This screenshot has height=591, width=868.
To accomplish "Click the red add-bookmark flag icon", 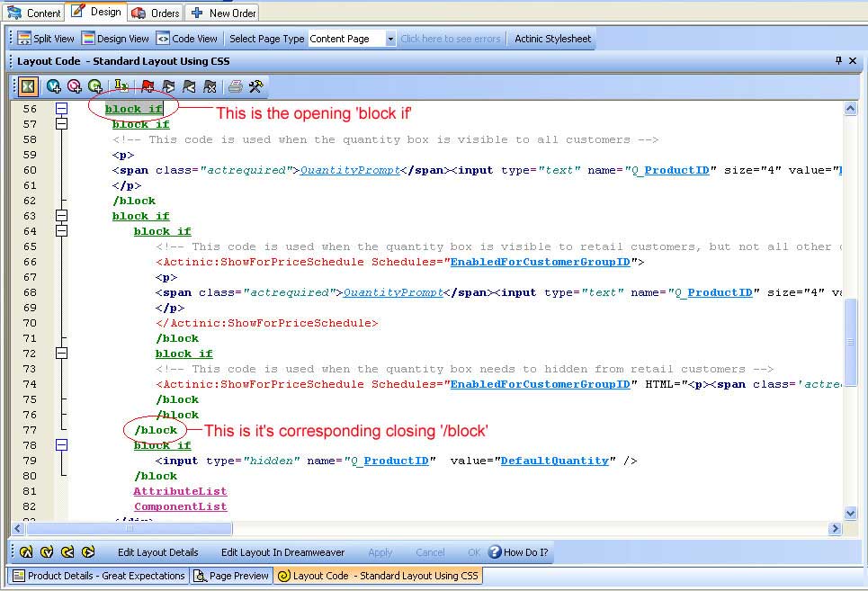I will [148, 86].
